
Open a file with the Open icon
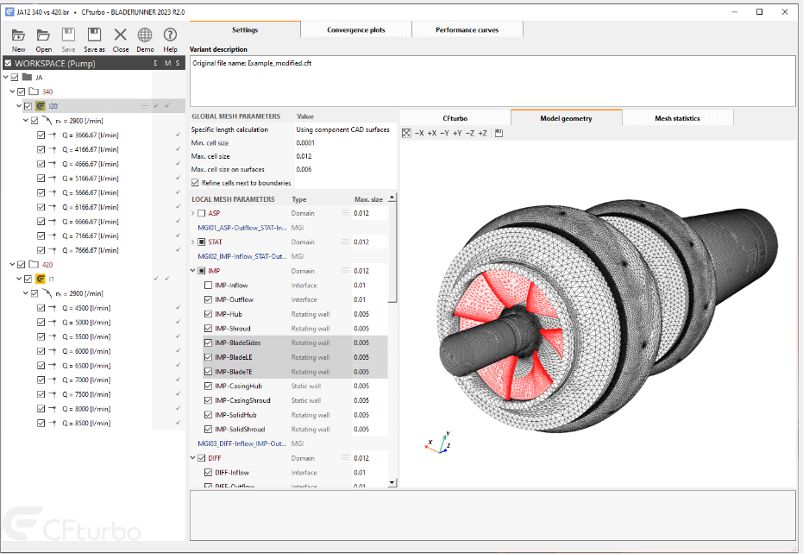click(44, 35)
